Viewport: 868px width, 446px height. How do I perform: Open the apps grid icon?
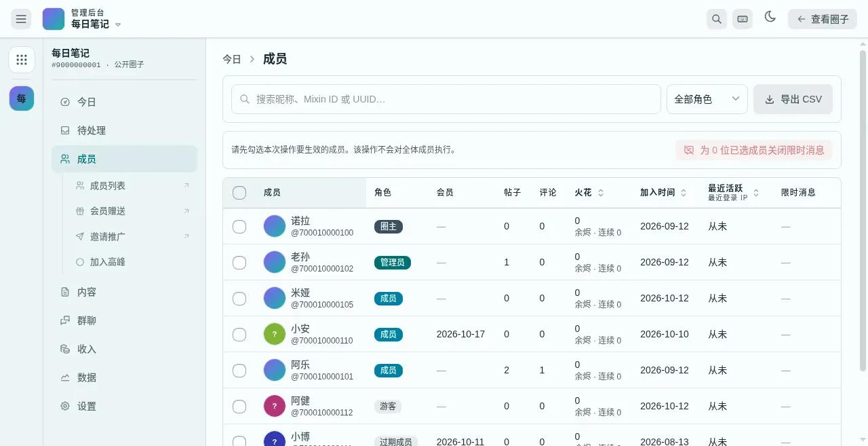(22, 60)
